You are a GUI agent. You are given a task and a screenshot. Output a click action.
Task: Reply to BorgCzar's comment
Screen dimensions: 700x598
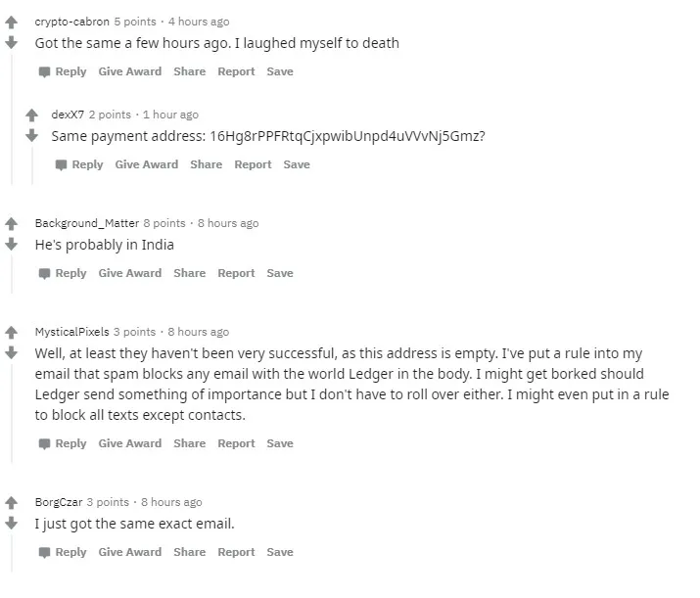click(63, 552)
